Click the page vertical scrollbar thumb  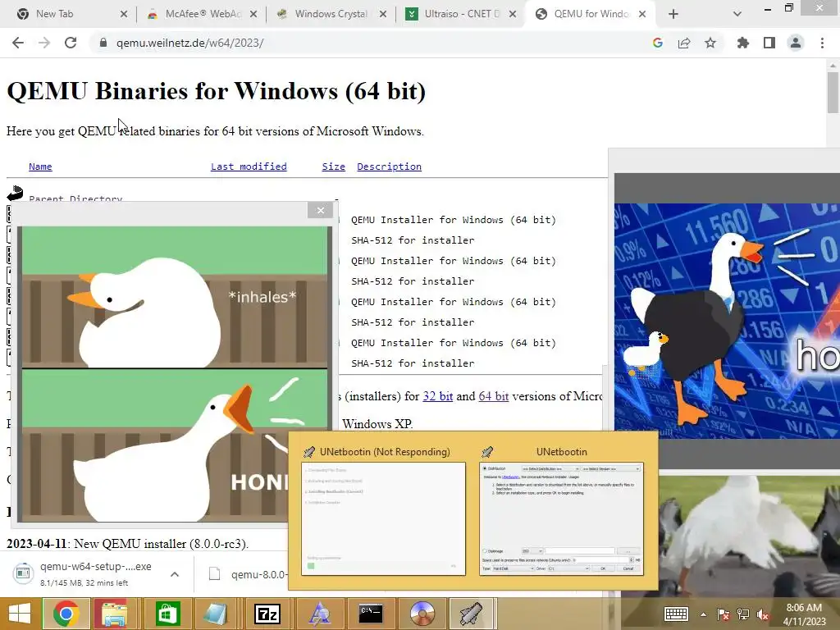tap(833, 92)
